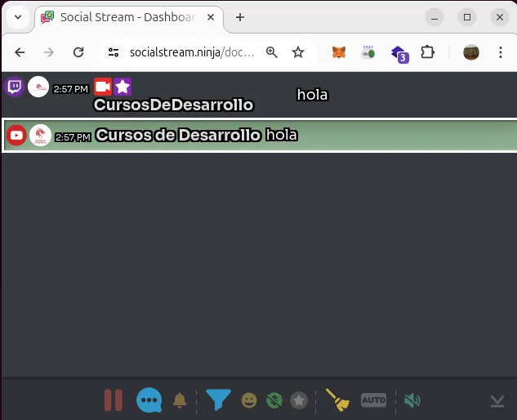
Task: Click the socialstream.ninja address bar
Action: pyautogui.click(x=192, y=52)
